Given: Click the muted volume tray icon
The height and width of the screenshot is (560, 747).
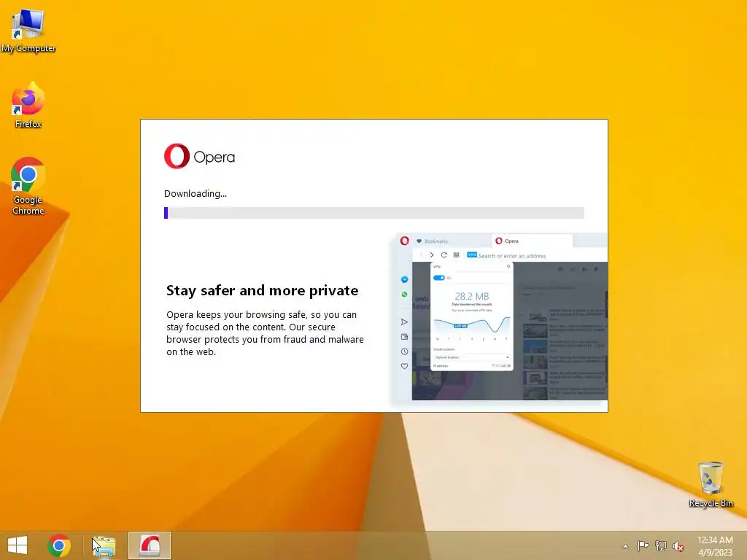Looking at the screenshot, I should point(678,546).
